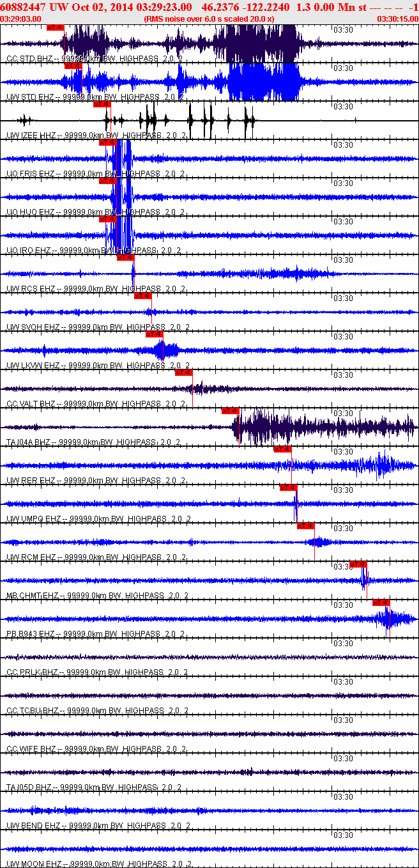Click the red pick flag on CC STD trace
The width and height of the screenshot is (419, 868).
pos(56,27)
